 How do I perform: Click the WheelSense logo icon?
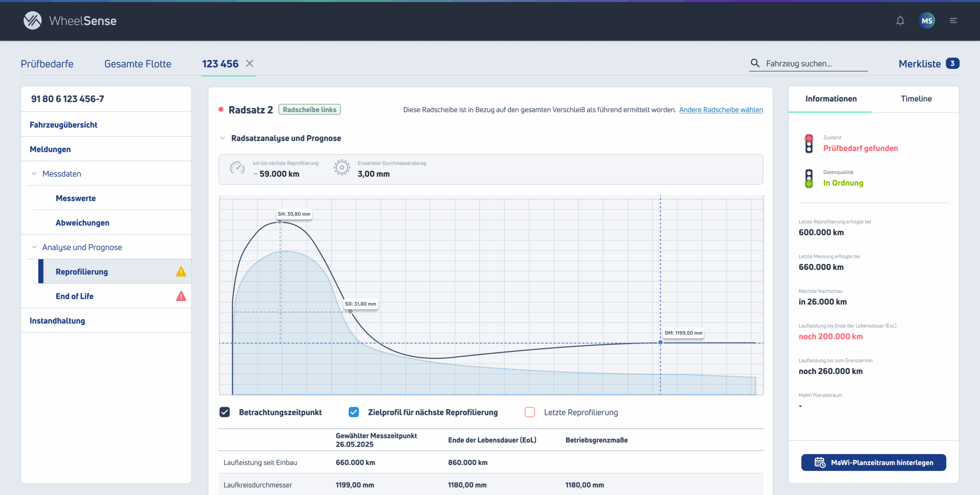point(33,21)
